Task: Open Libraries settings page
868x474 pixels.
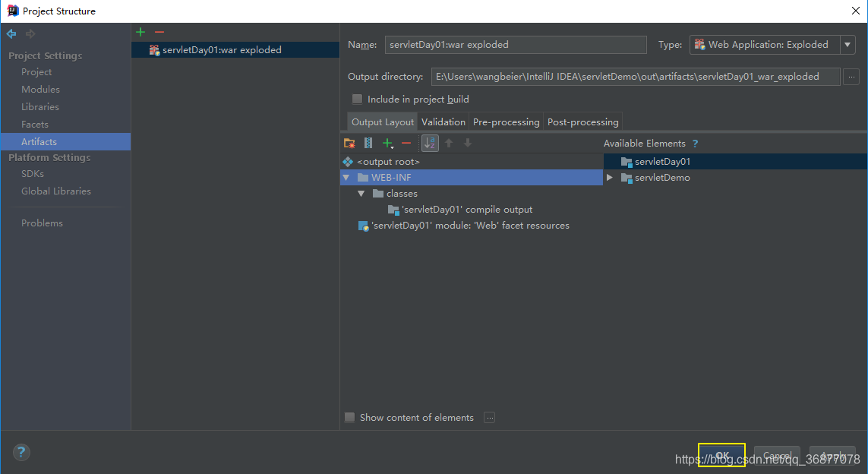Action: [39, 107]
